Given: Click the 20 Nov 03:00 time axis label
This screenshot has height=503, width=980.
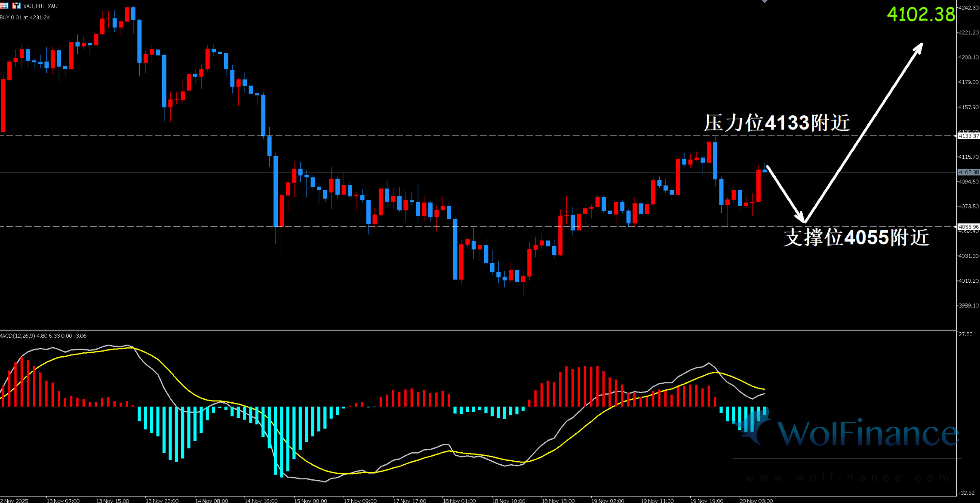Looking at the screenshot, I should pyautogui.click(x=756, y=500).
